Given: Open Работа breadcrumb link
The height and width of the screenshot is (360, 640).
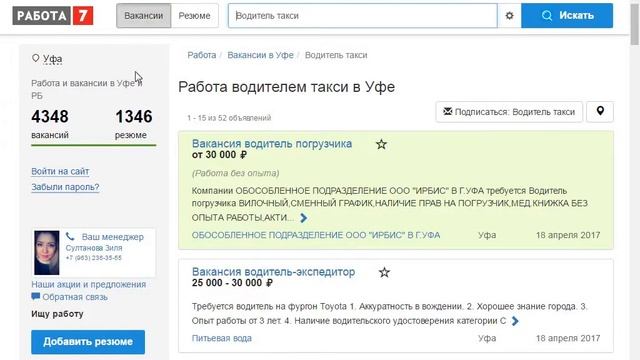Looking at the screenshot, I should pos(202,55).
